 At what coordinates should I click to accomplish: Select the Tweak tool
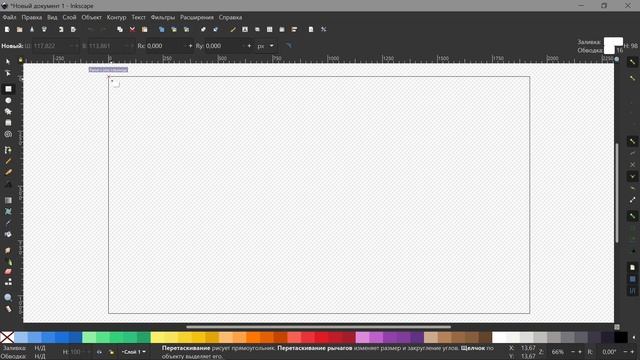[8, 250]
